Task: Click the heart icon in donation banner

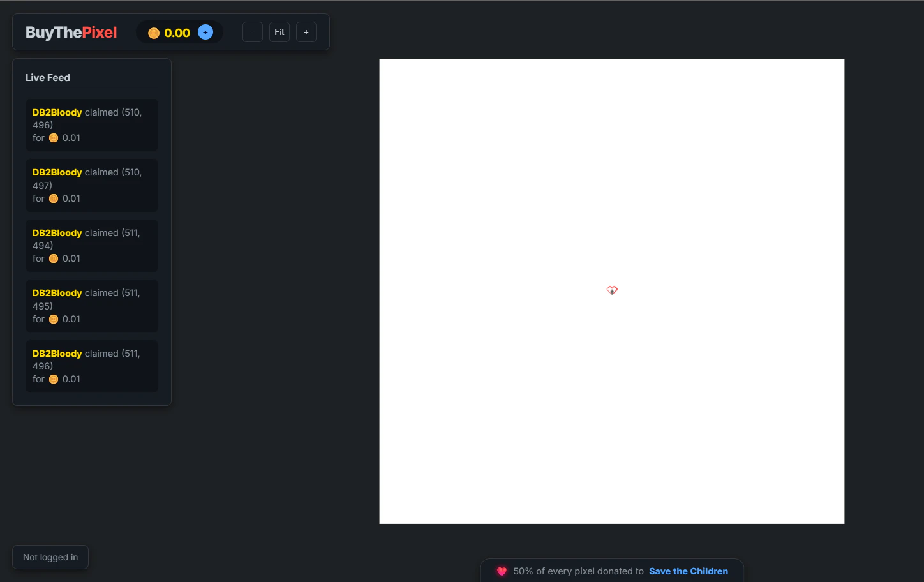Action: point(502,571)
